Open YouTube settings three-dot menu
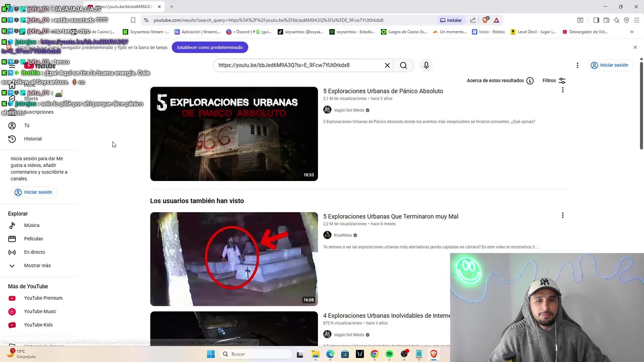 (578, 65)
